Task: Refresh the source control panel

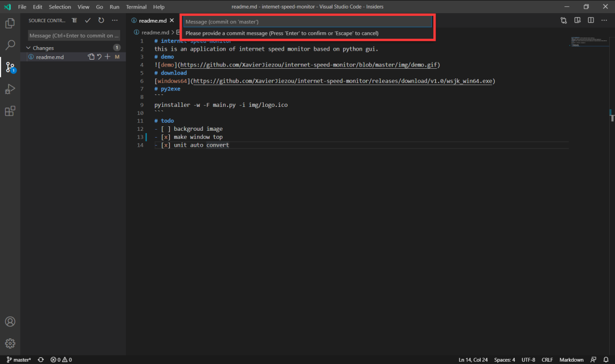Action: (101, 20)
